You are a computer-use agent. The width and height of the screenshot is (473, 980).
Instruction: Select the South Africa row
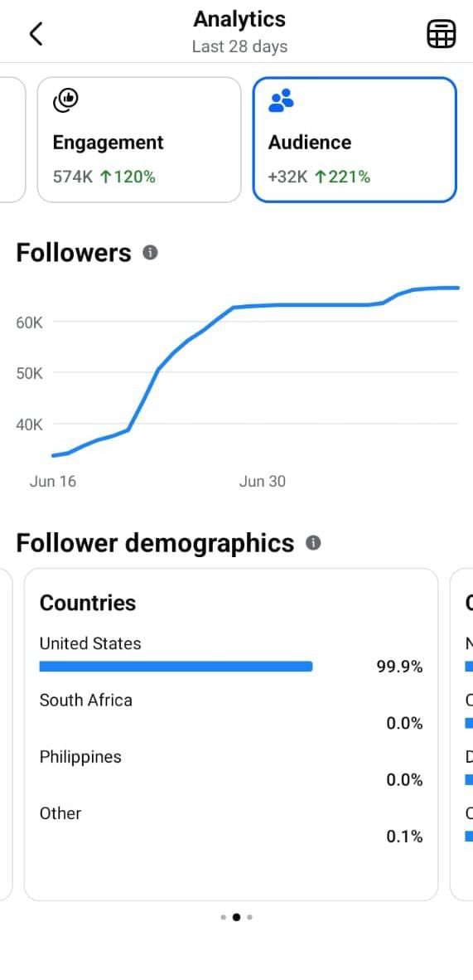pyautogui.click(x=231, y=712)
